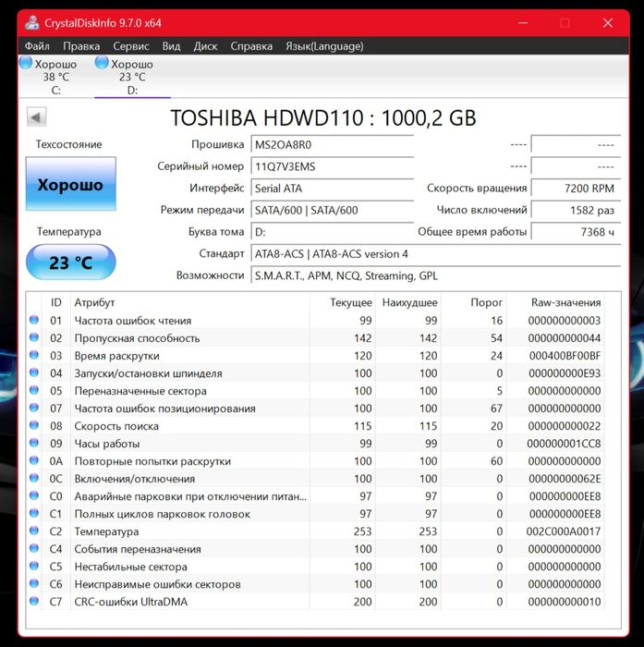Click the blue status orb for disk D:
Viewport: 644px width, 647px height.
click(x=102, y=63)
